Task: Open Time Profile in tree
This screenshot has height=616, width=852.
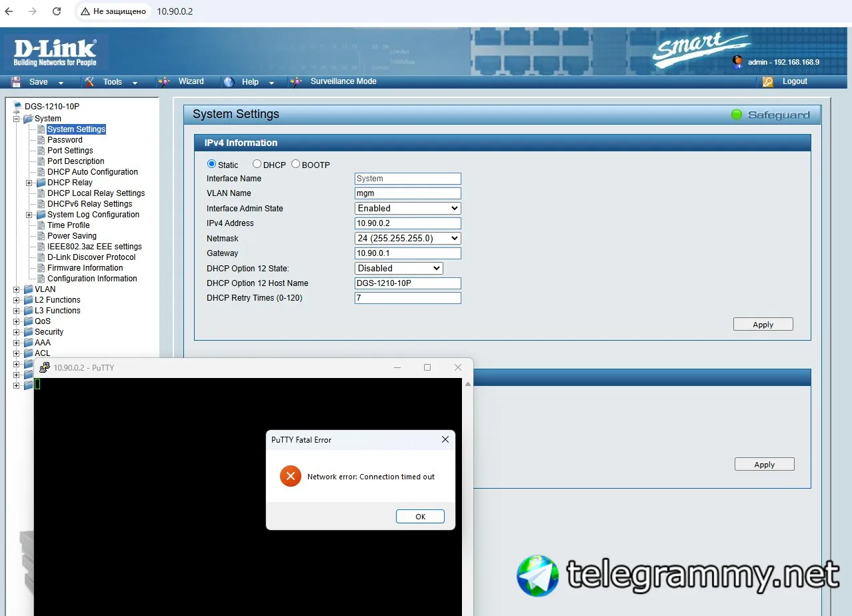Action: tap(68, 225)
